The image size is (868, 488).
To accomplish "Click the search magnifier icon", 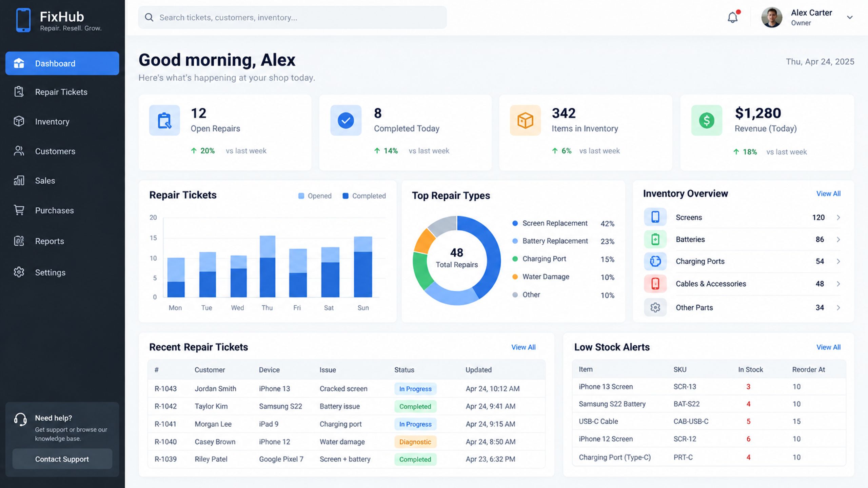I will click(x=149, y=17).
